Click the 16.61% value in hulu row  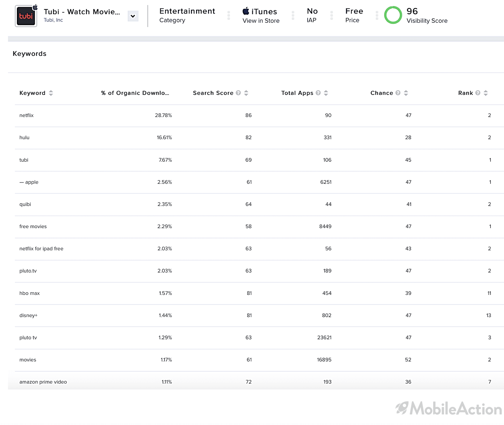tap(164, 138)
